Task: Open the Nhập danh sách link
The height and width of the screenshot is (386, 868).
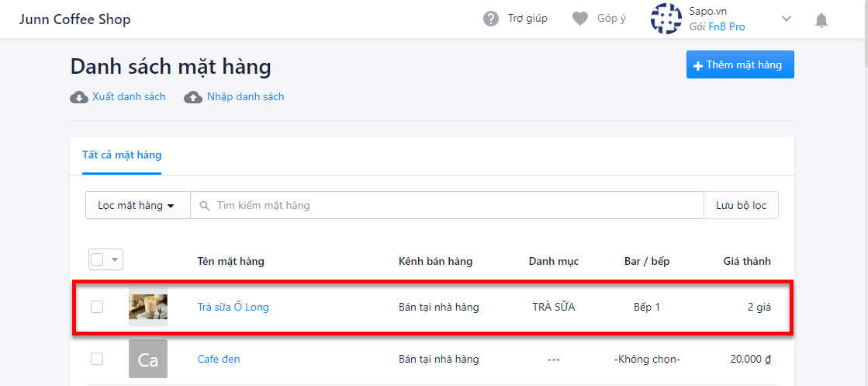Action: click(x=246, y=96)
